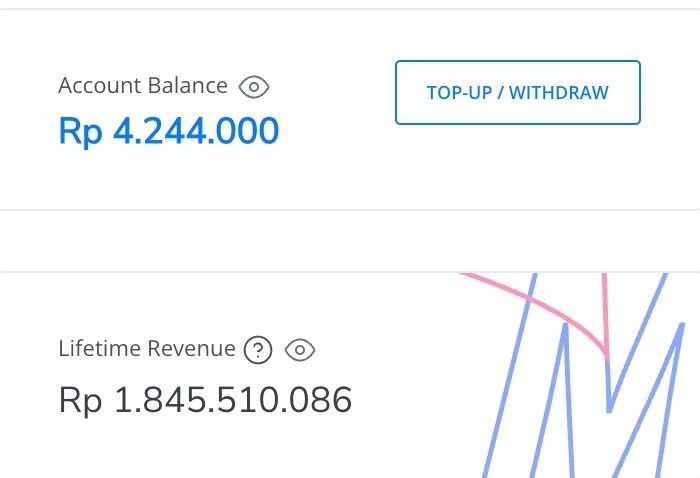Click the Rp prefix of lifetime revenue

tap(80, 400)
